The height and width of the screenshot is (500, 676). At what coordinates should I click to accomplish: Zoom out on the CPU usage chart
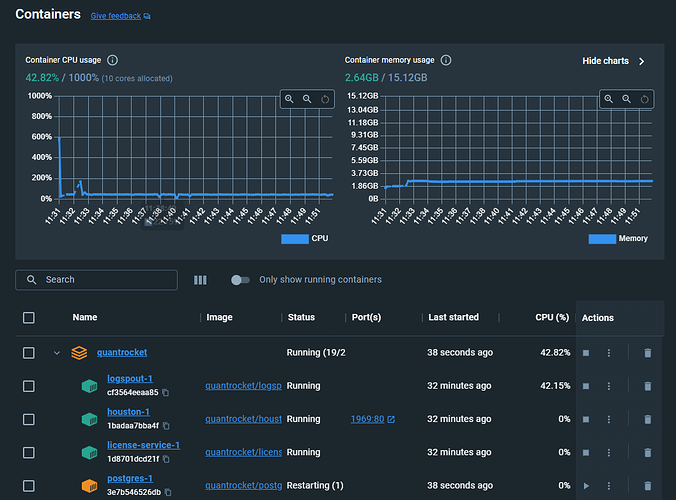coord(307,99)
